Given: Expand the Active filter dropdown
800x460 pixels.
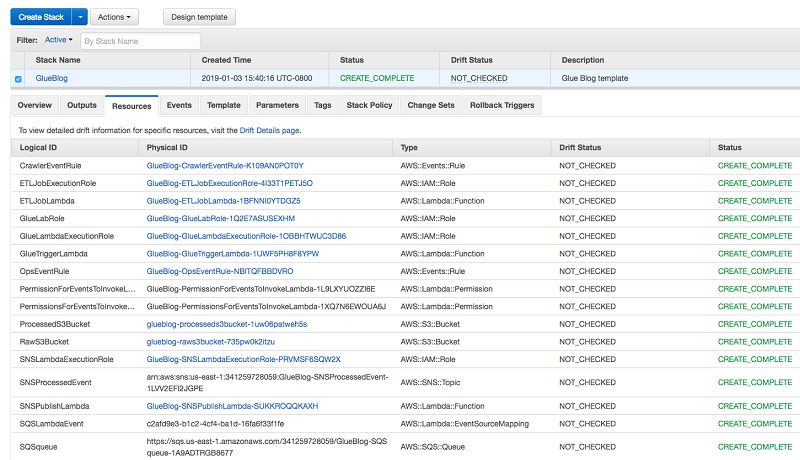Looking at the screenshot, I should coord(60,41).
